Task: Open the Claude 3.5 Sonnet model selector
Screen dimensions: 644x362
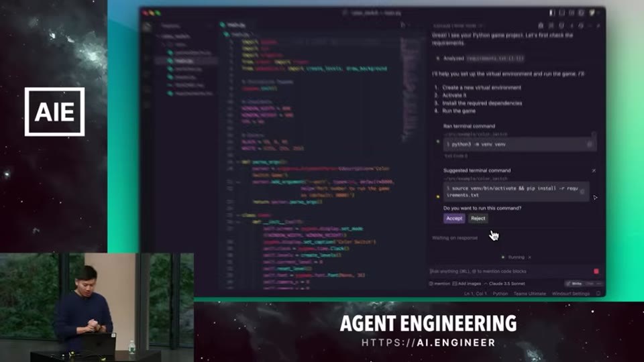Action: (504, 284)
